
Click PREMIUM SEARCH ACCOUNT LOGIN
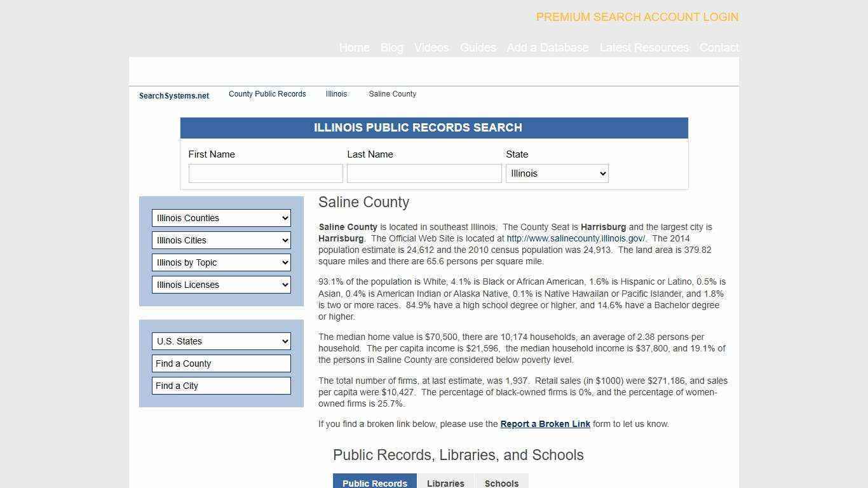[x=637, y=17]
